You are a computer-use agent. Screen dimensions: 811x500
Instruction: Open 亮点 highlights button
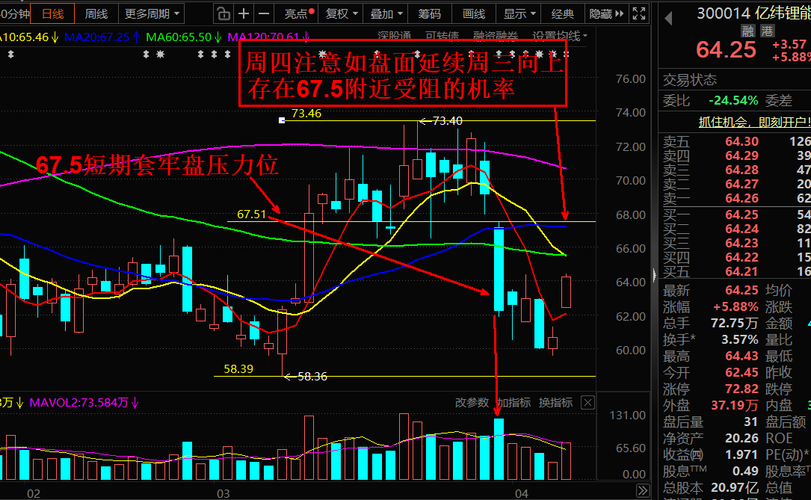tap(299, 14)
